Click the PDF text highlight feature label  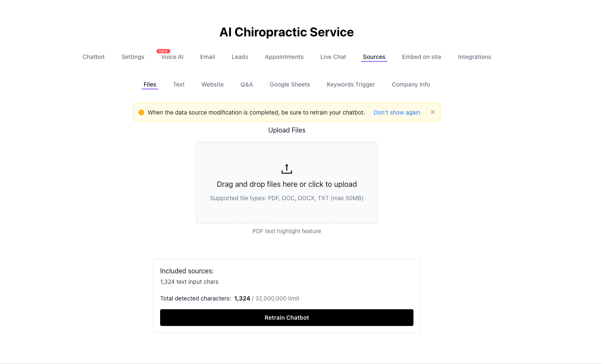[286, 231]
